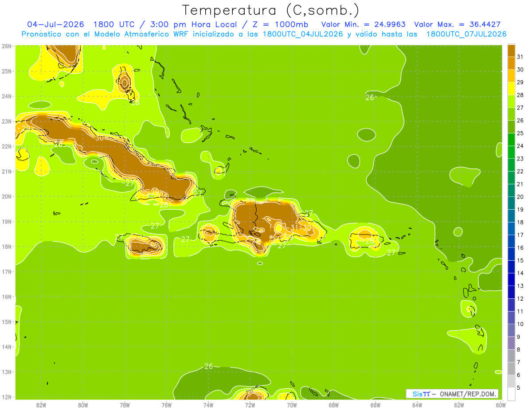Click the 20N latitude axis label
Image resolution: width=532 pixels, height=411 pixels.
(x=7, y=196)
